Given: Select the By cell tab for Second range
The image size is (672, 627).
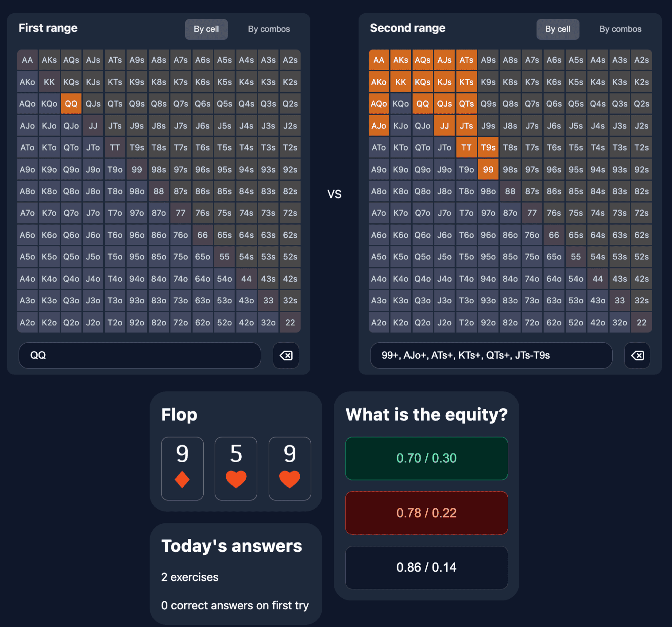Looking at the screenshot, I should (x=558, y=29).
